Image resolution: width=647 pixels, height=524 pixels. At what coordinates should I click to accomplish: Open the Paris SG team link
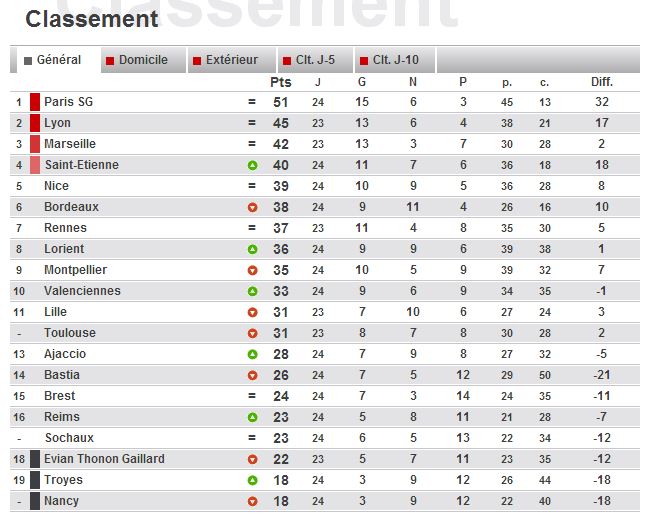(68, 102)
